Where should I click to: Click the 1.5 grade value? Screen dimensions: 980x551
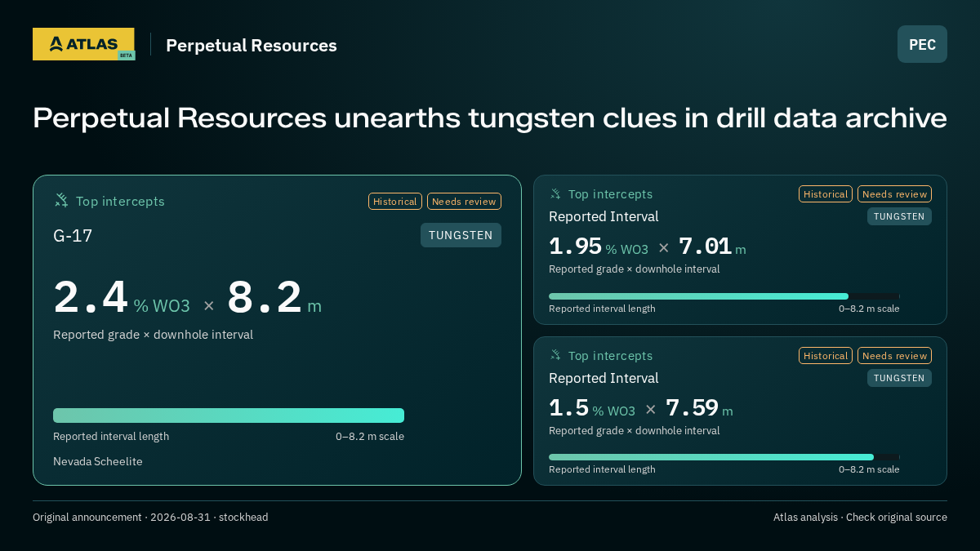568,407
